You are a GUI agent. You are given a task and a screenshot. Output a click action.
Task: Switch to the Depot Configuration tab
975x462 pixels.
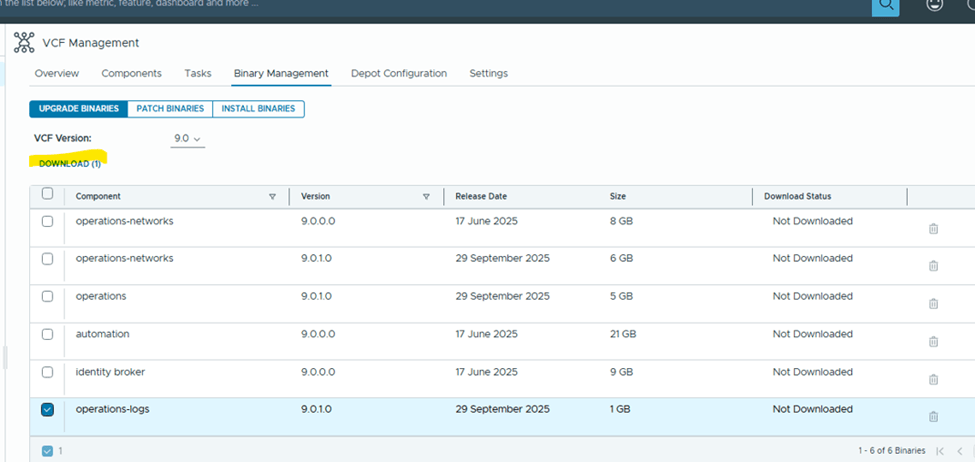coord(398,73)
